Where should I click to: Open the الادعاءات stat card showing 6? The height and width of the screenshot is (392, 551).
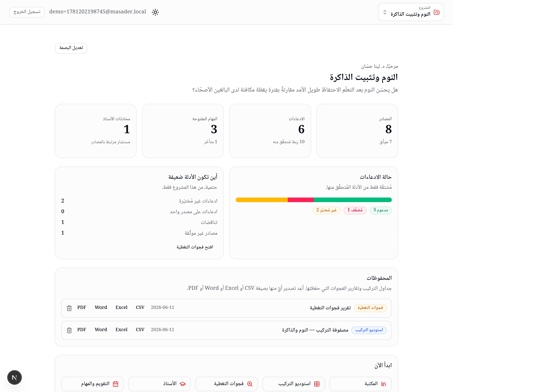point(270,131)
